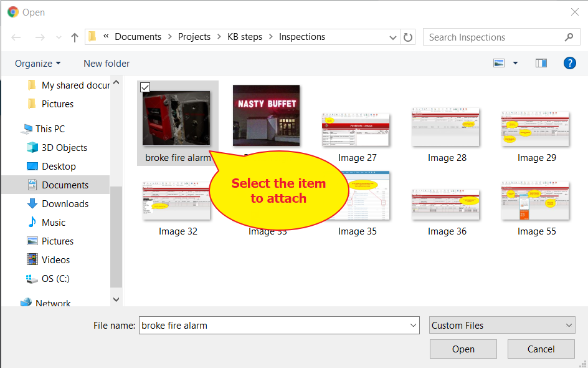
Task: Click the Network globe icon in sidebar
Action: point(26,303)
